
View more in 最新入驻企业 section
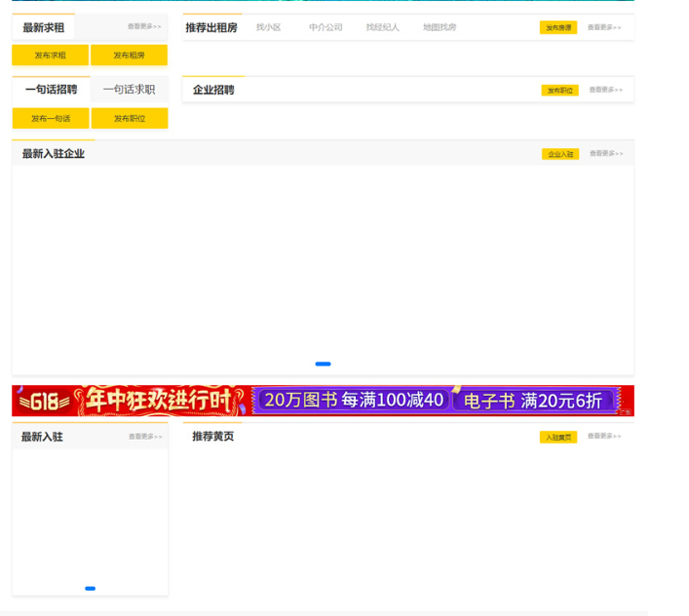[605, 153]
